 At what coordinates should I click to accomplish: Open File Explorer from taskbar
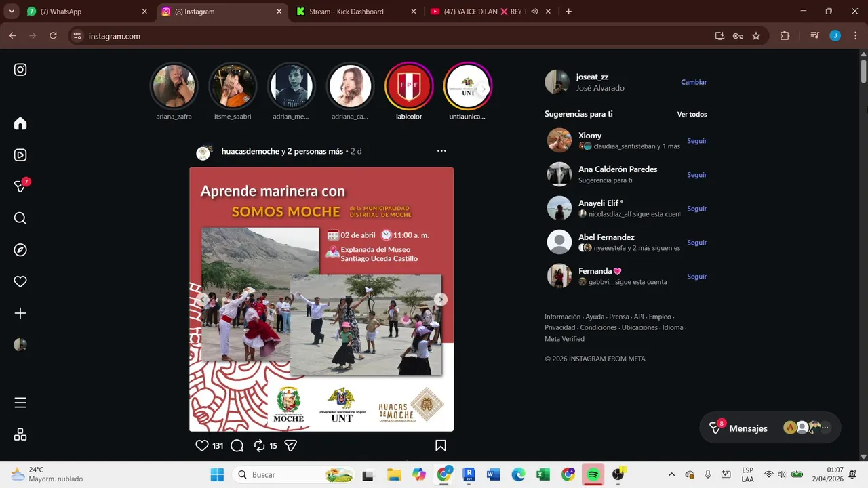point(393,474)
